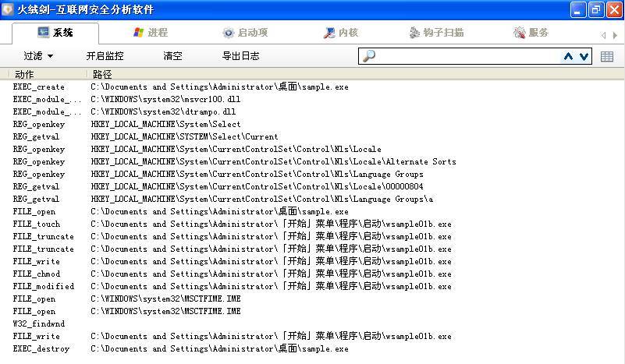Select the W32_findwnd log entry
This screenshot has height=364, width=625.
pos(39,323)
